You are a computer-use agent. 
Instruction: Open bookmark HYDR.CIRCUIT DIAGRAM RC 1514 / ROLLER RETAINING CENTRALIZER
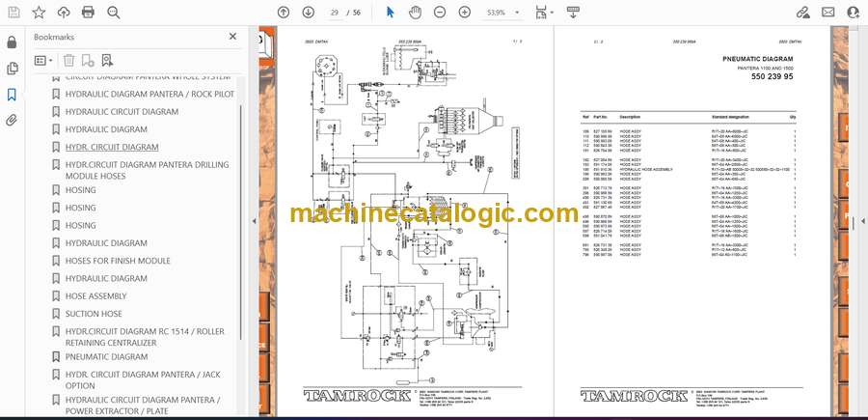[x=145, y=337]
